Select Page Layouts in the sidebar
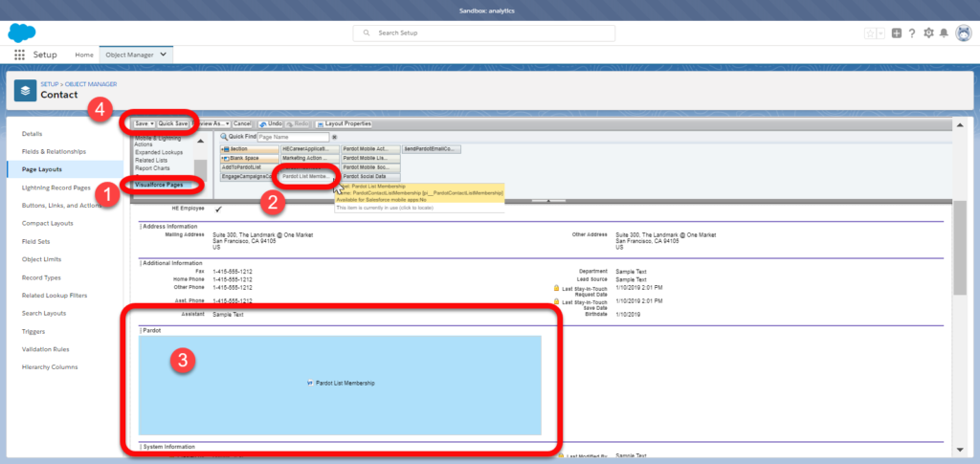980x464 pixels. click(x=41, y=169)
